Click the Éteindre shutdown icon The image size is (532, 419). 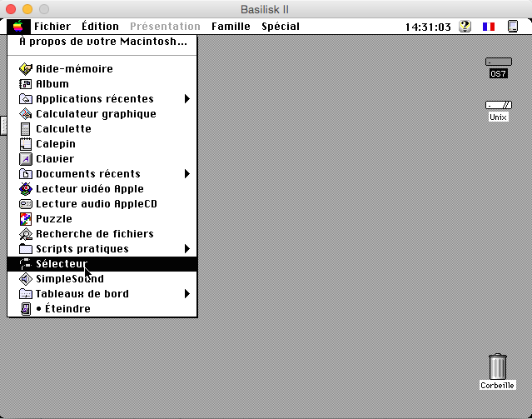[26, 309]
